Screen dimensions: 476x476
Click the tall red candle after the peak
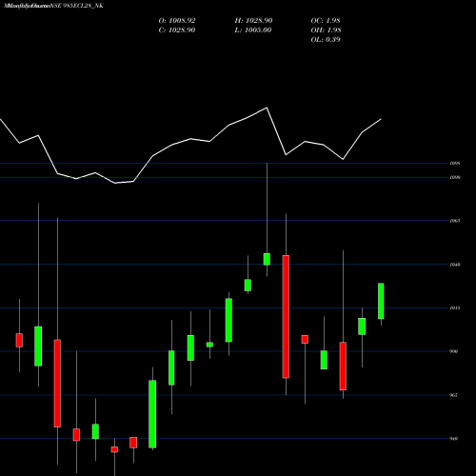tap(286, 316)
